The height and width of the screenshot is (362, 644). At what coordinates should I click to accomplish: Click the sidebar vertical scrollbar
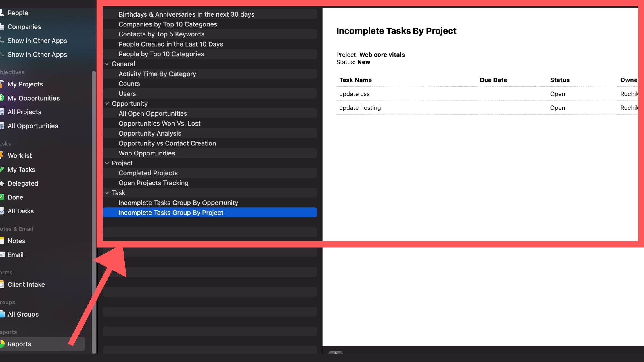(94, 212)
